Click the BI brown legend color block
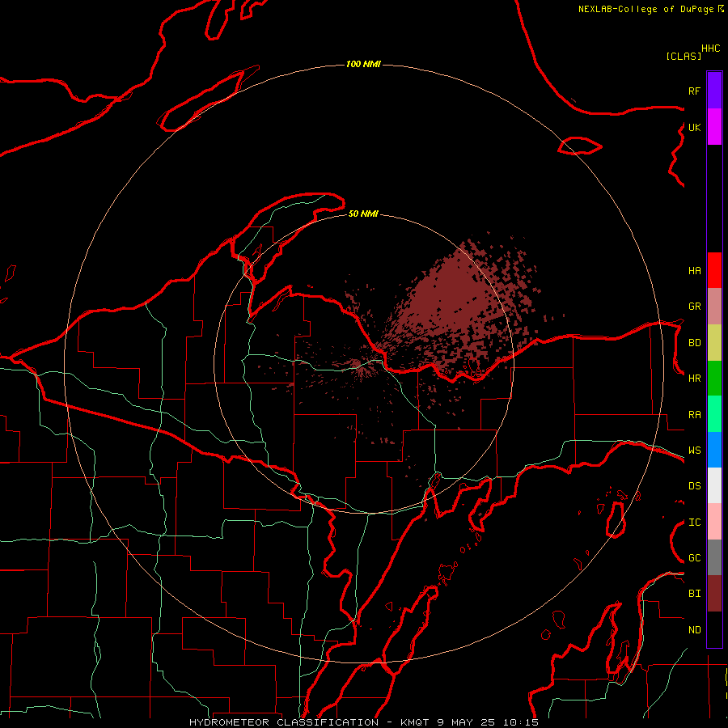This screenshot has width=728, height=728. [714, 594]
